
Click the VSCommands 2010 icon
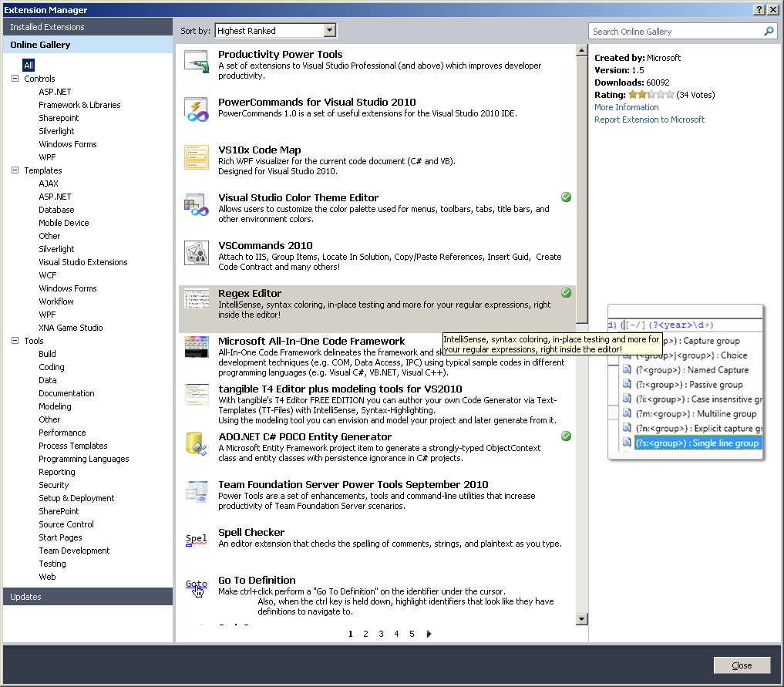click(197, 253)
